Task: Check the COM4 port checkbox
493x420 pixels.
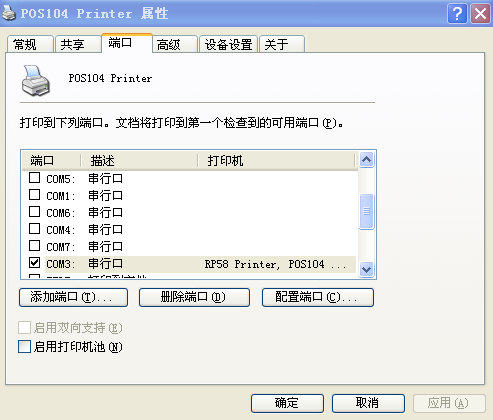Action: (34, 229)
